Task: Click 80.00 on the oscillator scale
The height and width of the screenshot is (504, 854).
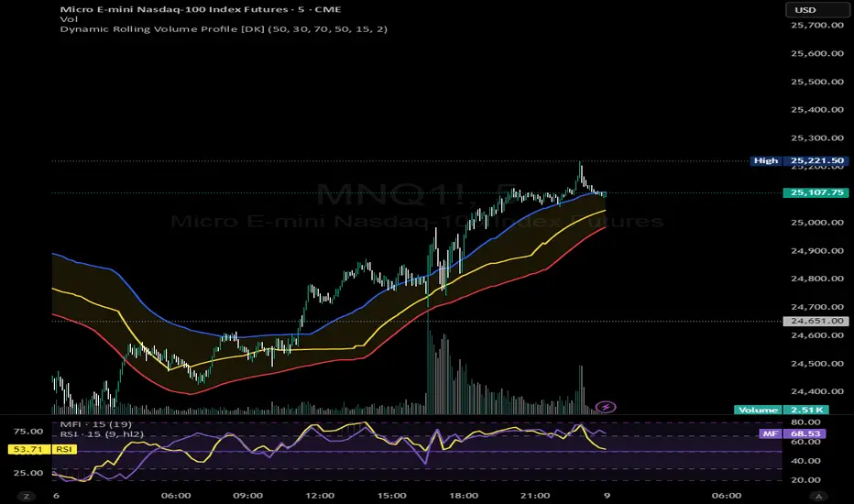Action: tap(806, 422)
